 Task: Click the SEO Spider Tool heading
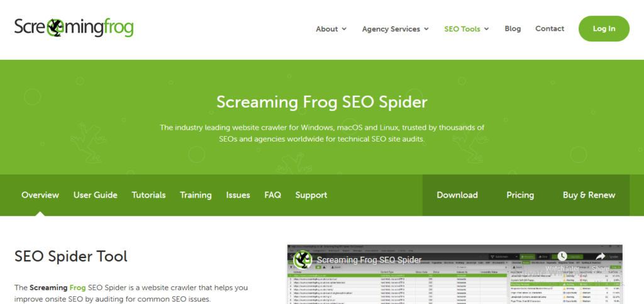(71, 256)
